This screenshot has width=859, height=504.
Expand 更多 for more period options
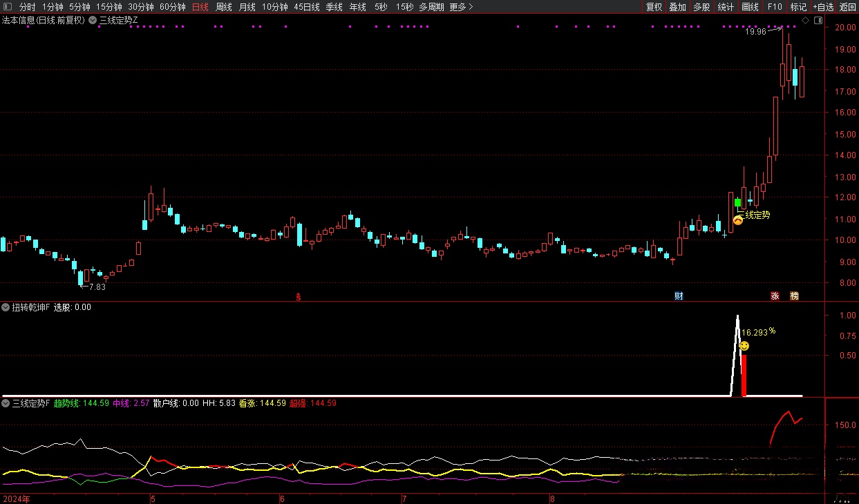click(x=460, y=7)
